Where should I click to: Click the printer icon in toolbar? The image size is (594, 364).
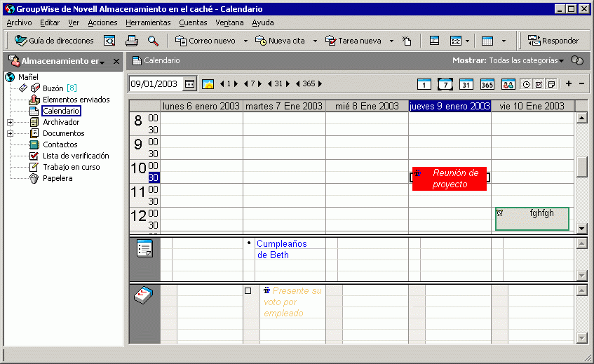coord(131,41)
